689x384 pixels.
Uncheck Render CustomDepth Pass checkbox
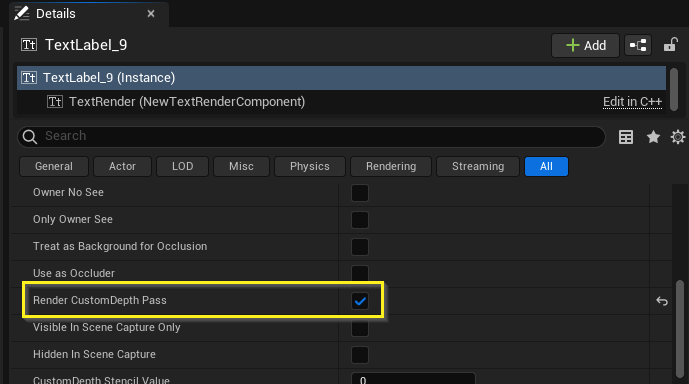tap(360, 301)
